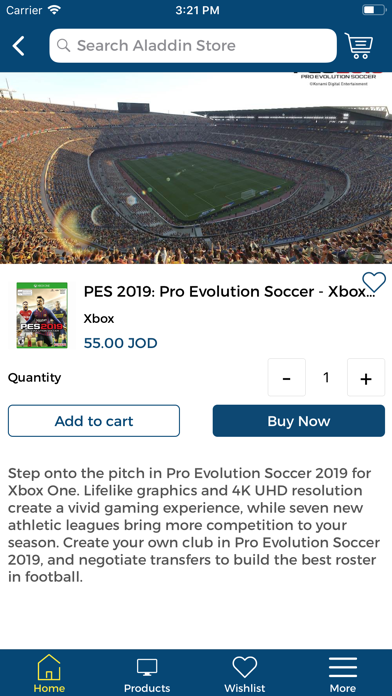Tap the back arrow icon
The height and width of the screenshot is (696, 392).
(18, 46)
